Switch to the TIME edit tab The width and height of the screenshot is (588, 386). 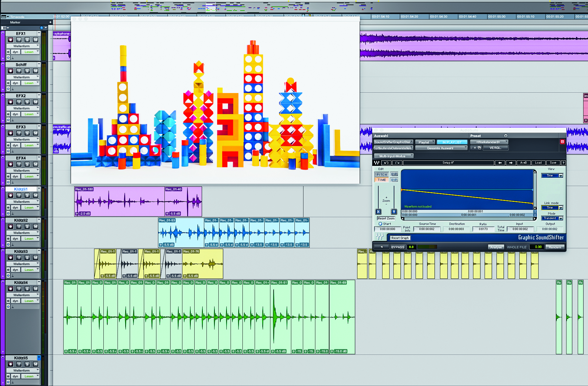[382, 180]
